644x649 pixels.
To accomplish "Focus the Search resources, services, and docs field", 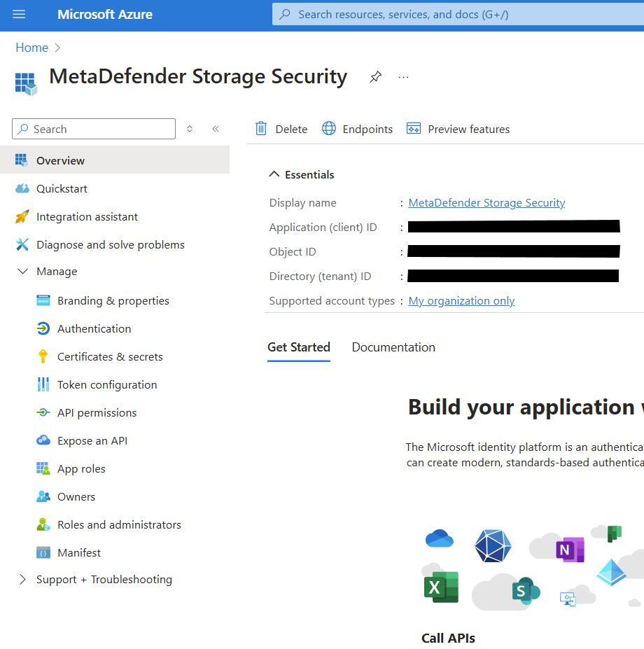I will [x=458, y=15].
